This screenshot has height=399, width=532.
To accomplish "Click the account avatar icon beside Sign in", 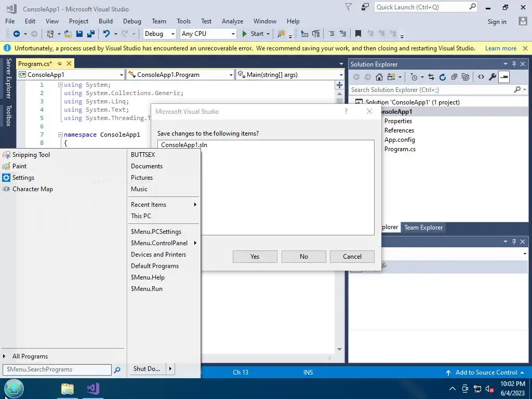I will click(x=523, y=21).
